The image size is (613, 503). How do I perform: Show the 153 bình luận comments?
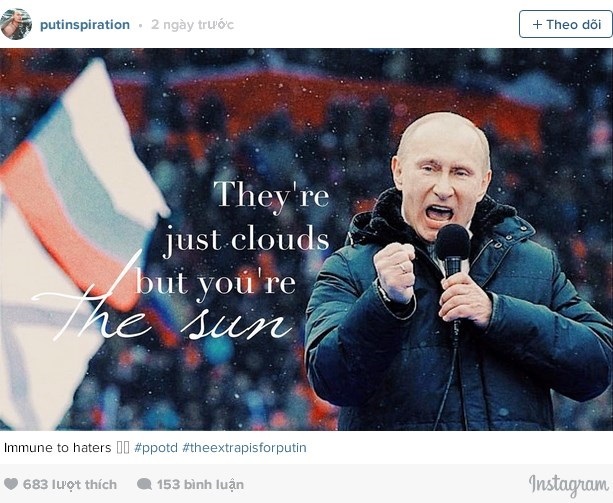[200, 485]
